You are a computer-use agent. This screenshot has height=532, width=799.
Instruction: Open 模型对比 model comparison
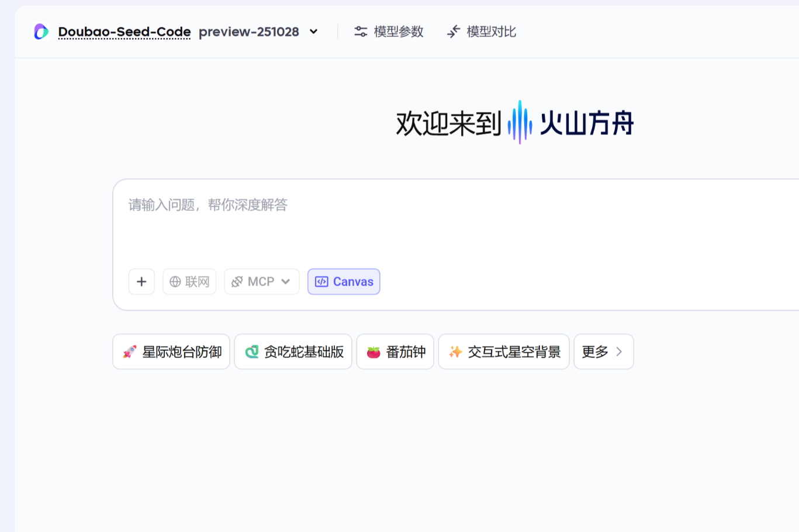click(x=482, y=32)
